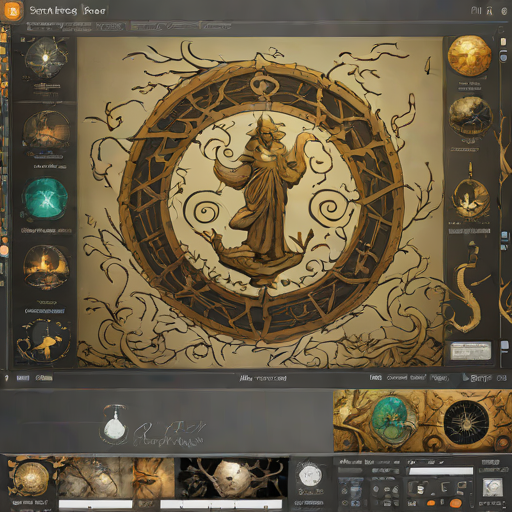Select the campfire flame thumbnail in left panel
The height and width of the screenshot is (512, 512).
[x=46, y=266]
